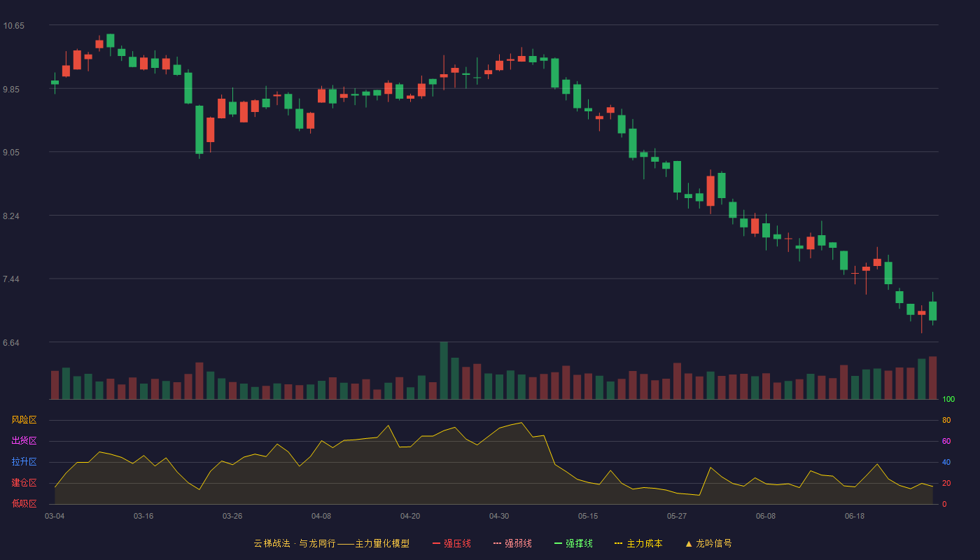Viewport: 980px width, 560px height.
Task: Click the first candlestick above 03-04
Action: [55, 83]
